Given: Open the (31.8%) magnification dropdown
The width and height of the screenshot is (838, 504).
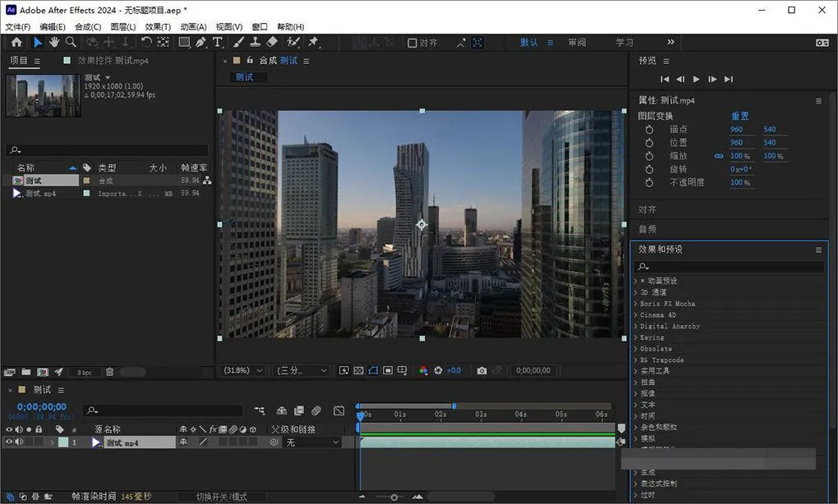Looking at the screenshot, I should click(243, 371).
